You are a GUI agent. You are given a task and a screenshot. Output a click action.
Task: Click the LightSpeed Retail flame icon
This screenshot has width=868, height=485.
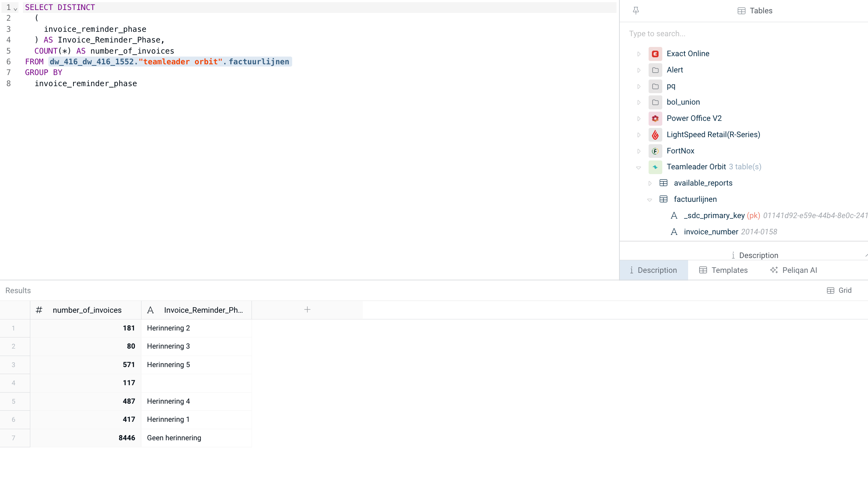tap(655, 135)
